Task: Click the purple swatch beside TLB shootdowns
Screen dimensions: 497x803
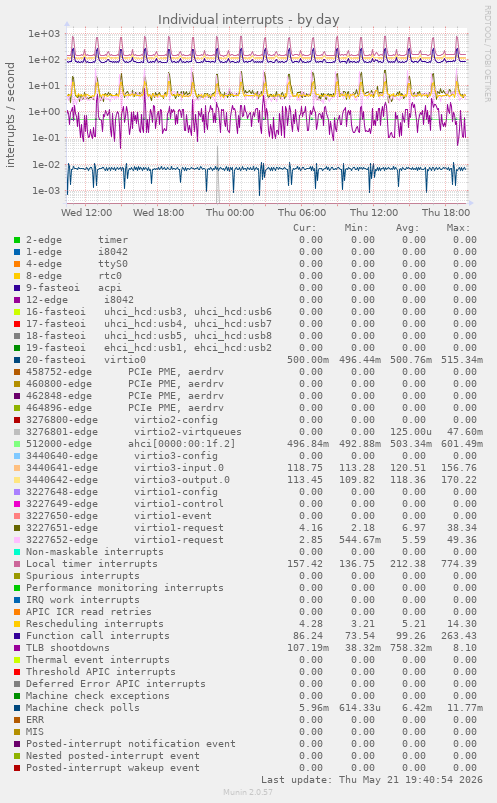Action: 17,648
